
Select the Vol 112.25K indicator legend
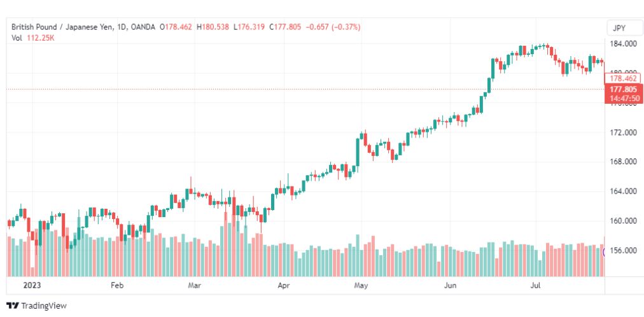(33, 38)
